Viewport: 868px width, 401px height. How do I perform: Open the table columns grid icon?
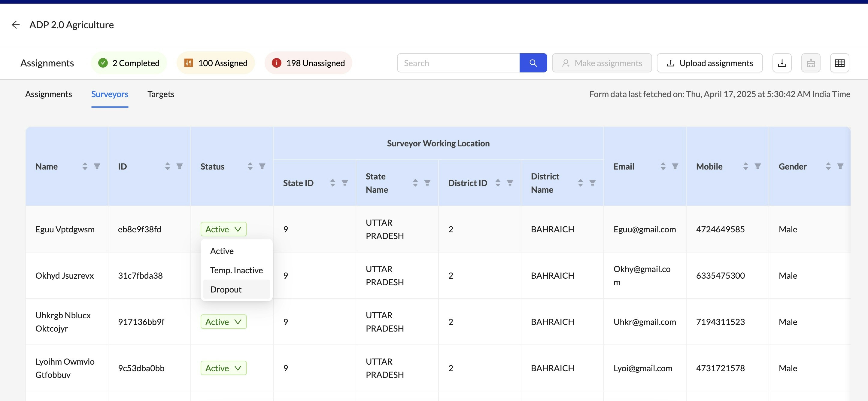pyautogui.click(x=839, y=63)
